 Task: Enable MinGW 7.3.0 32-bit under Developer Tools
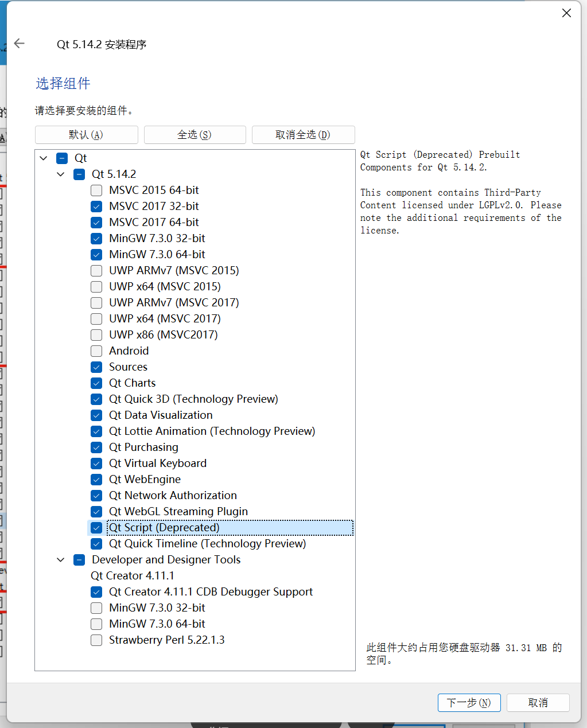tap(96, 608)
